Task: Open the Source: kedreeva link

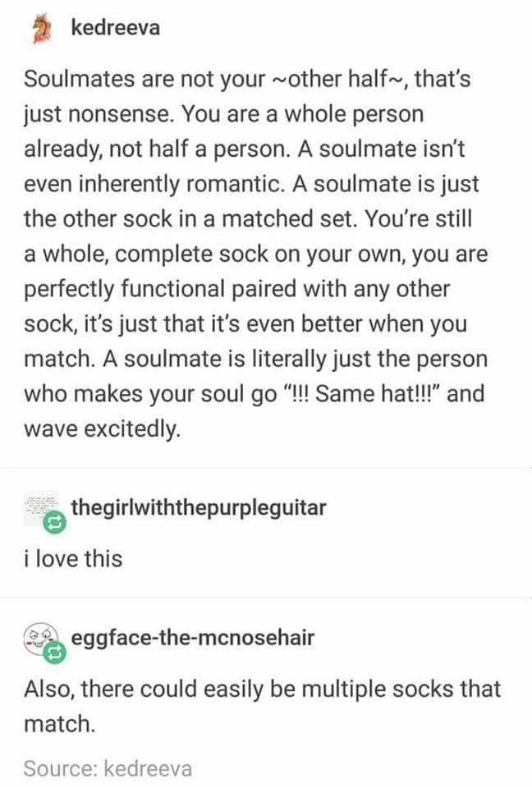Action: (x=108, y=769)
